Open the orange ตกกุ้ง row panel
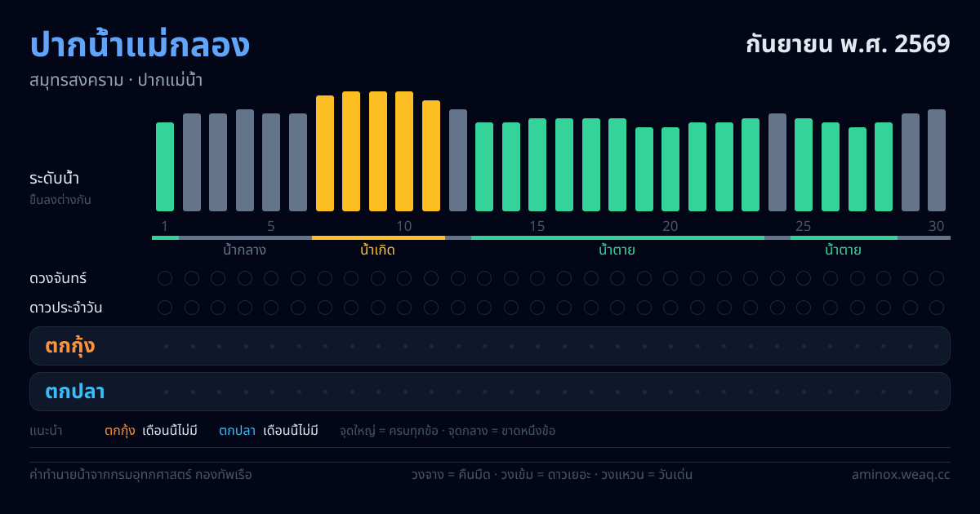This screenshot has height=514, width=980. click(490, 346)
